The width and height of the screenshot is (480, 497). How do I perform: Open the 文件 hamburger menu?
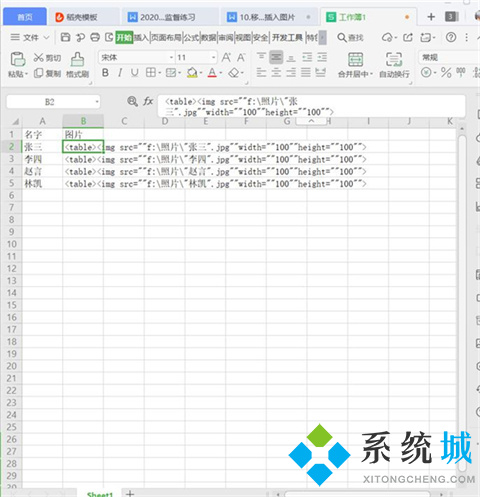15,37
